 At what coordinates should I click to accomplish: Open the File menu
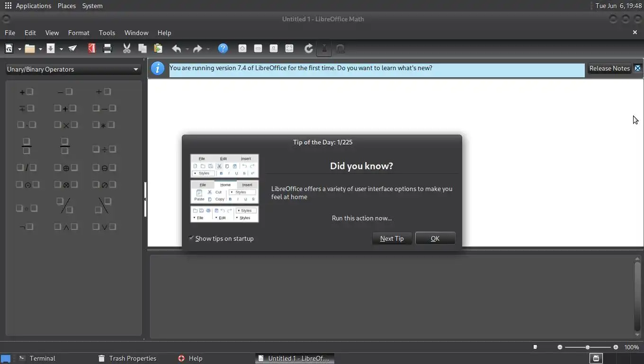[10, 33]
